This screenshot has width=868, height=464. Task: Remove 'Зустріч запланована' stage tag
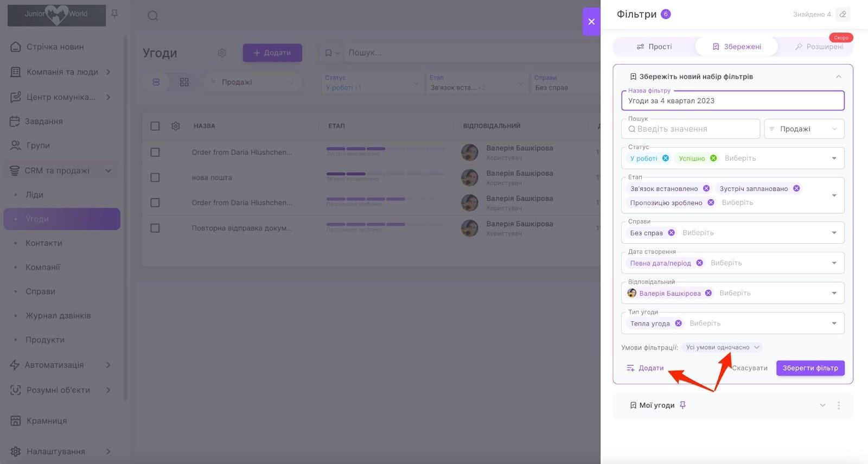tap(796, 189)
